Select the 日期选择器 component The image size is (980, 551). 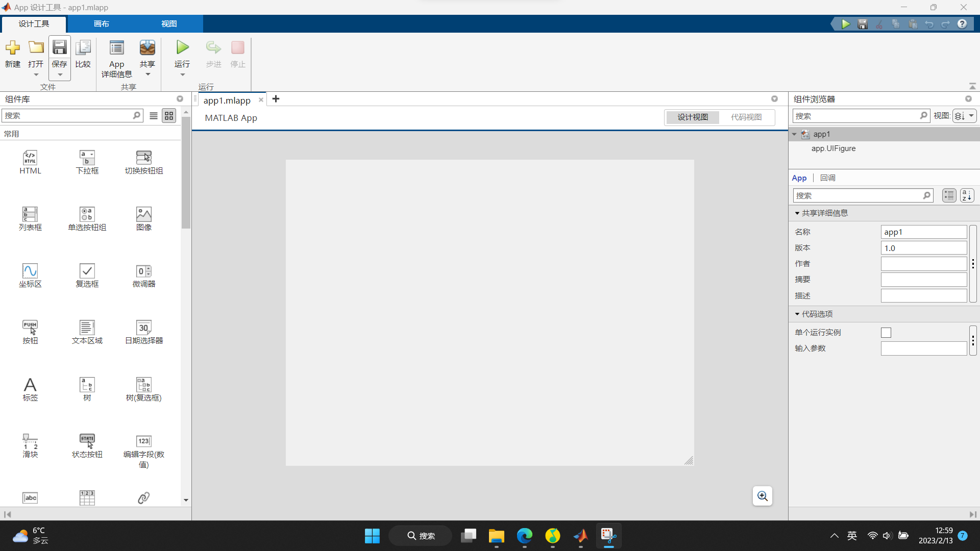143,332
